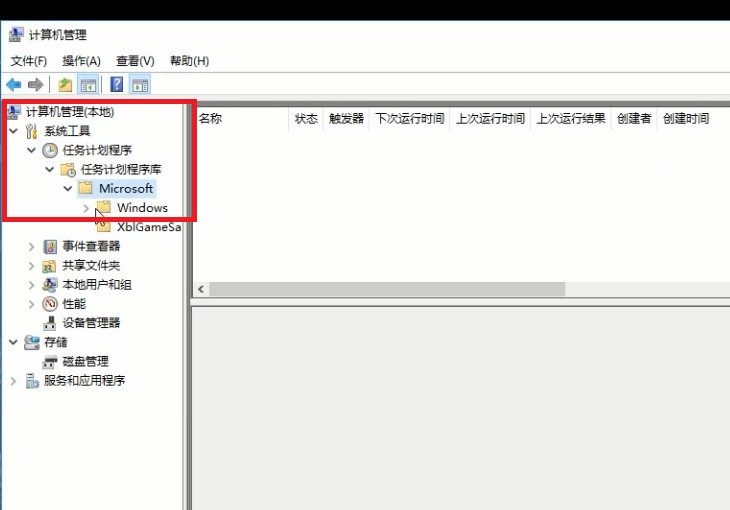Click the 事件查看器 icon

pyautogui.click(x=50, y=246)
